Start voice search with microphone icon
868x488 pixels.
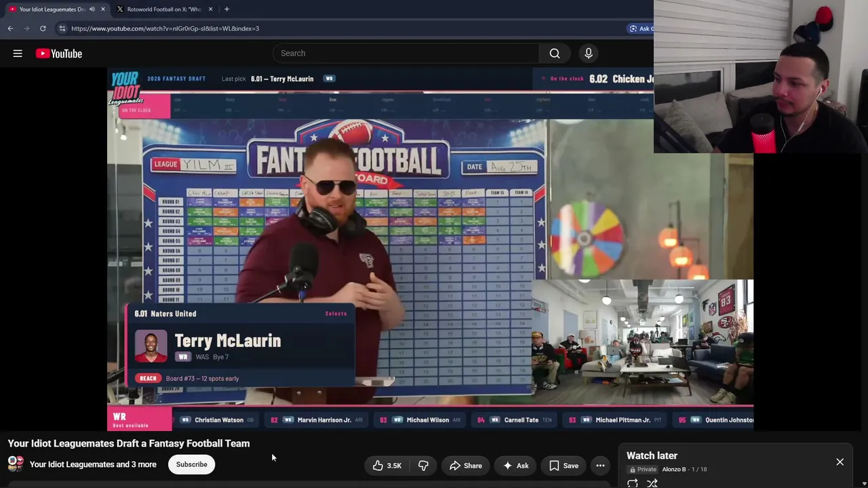click(x=589, y=54)
